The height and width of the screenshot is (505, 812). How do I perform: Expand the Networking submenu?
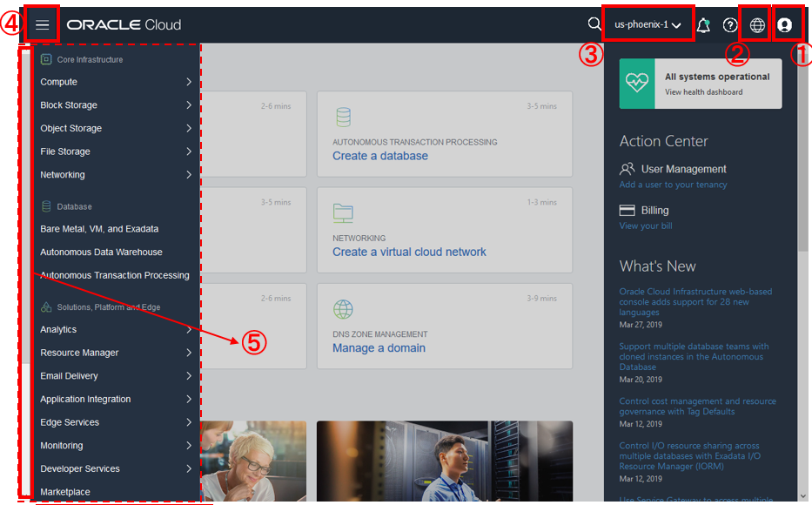click(x=114, y=175)
